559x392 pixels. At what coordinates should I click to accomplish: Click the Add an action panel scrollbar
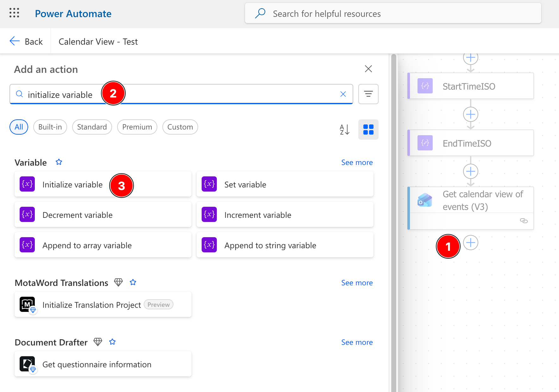pos(394,223)
